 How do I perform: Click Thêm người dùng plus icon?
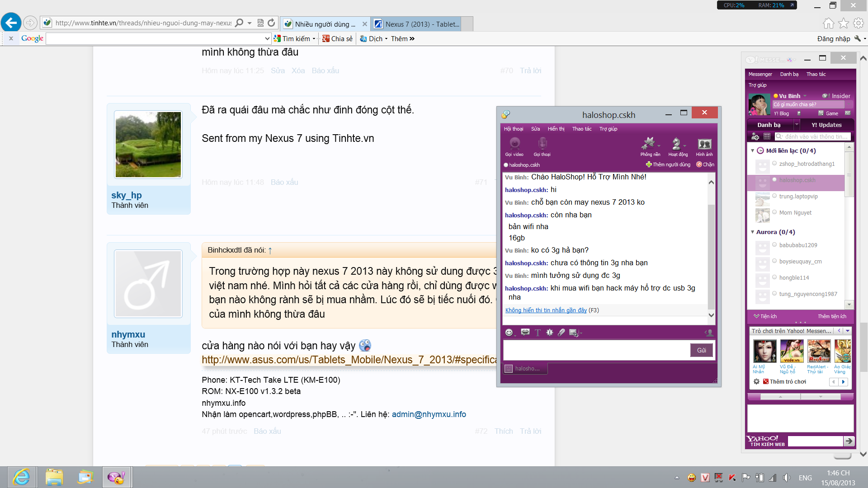click(x=649, y=164)
